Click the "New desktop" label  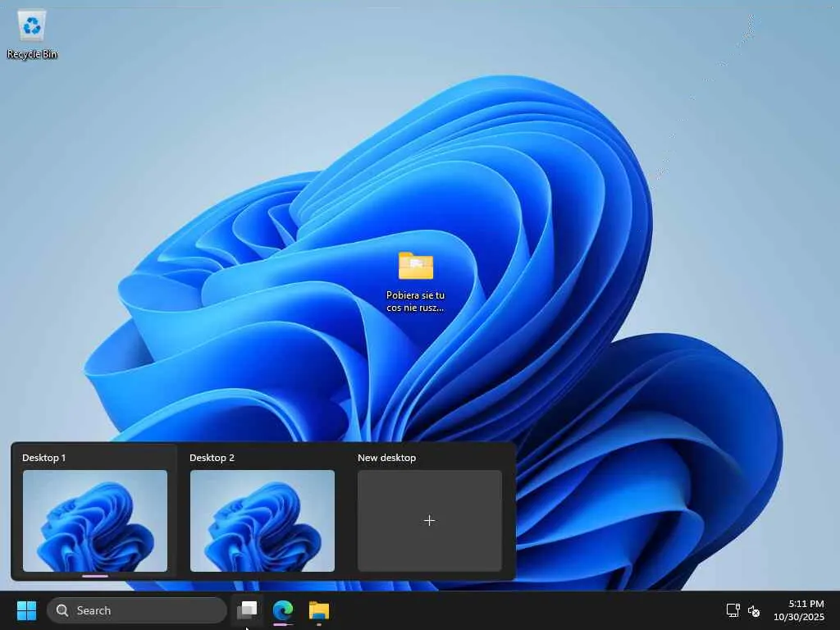pyautogui.click(x=387, y=458)
